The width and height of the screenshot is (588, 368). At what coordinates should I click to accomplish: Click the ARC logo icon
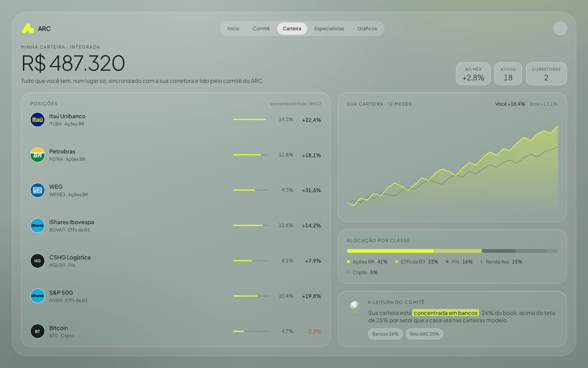pos(28,28)
